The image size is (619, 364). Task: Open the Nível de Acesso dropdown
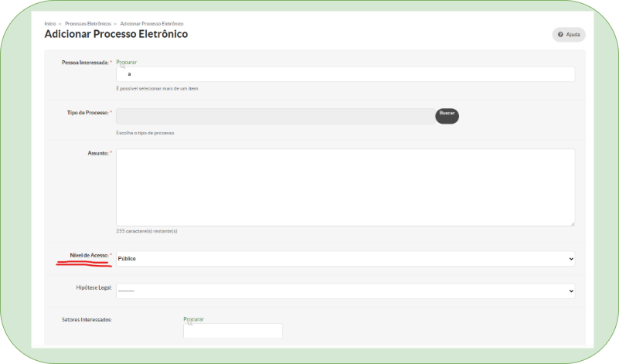click(345, 258)
